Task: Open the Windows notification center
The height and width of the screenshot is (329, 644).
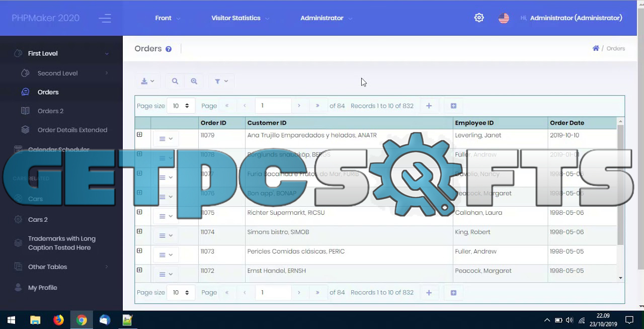Action: (629, 320)
